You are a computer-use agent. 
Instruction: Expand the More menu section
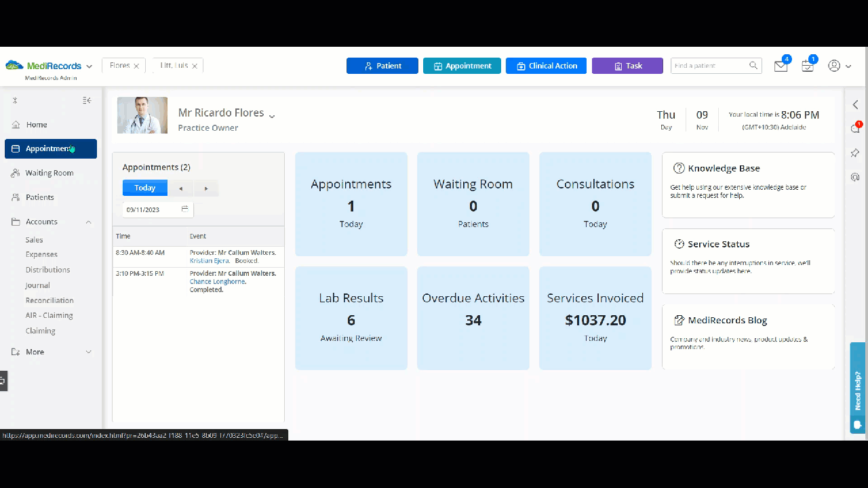coord(88,352)
